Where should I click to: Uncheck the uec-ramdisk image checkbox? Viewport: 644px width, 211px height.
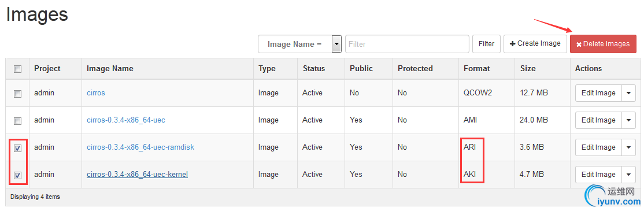tap(18, 149)
